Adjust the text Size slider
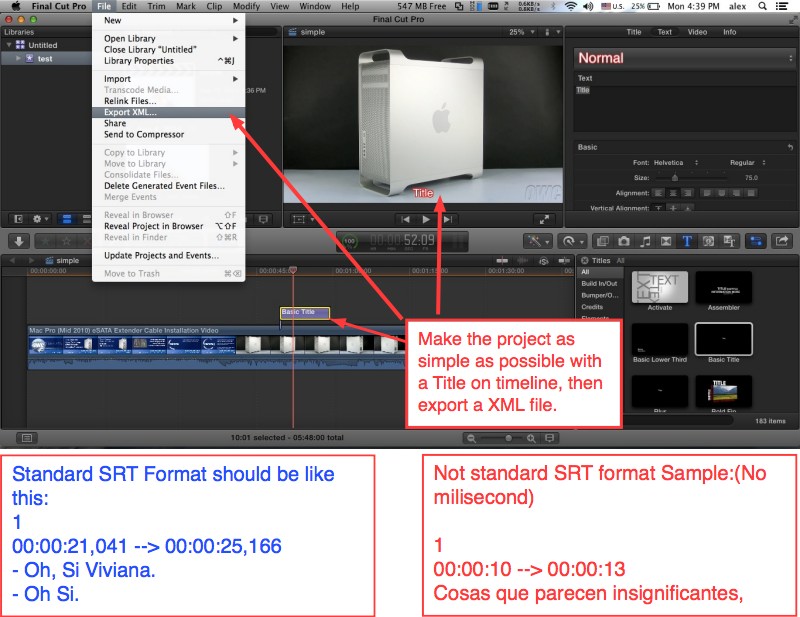 coord(675,178)
